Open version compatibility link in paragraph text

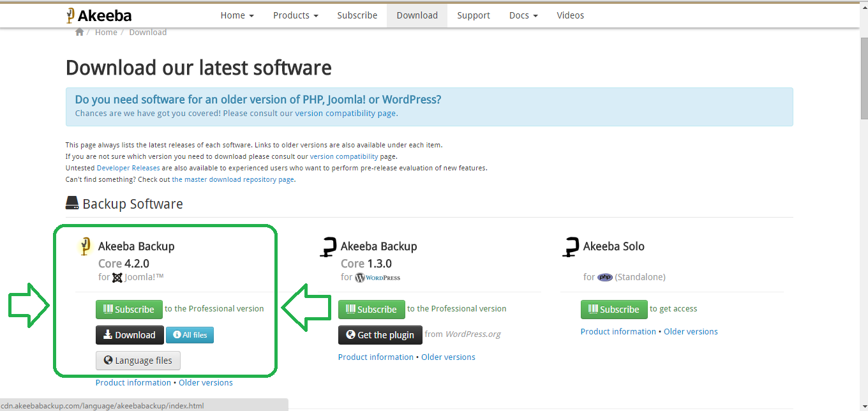[344, 156]
